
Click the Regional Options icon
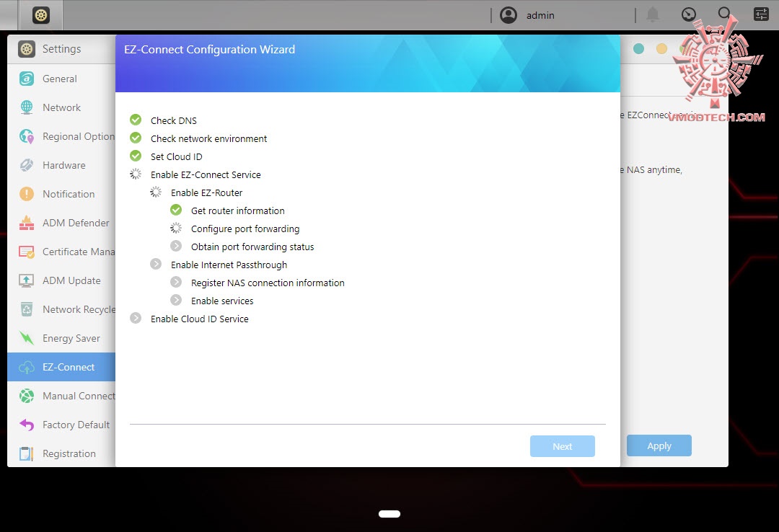click(x=27, y=136)
